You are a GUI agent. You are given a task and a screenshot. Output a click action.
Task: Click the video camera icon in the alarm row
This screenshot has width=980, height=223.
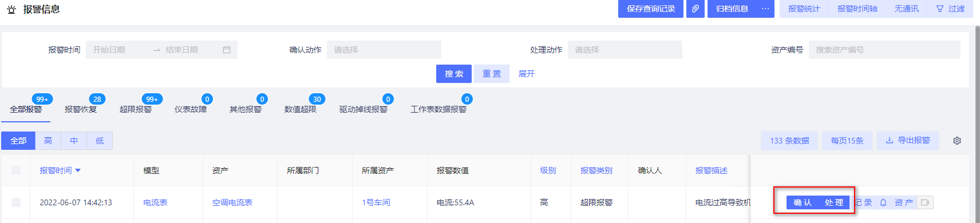pos(925,202)
